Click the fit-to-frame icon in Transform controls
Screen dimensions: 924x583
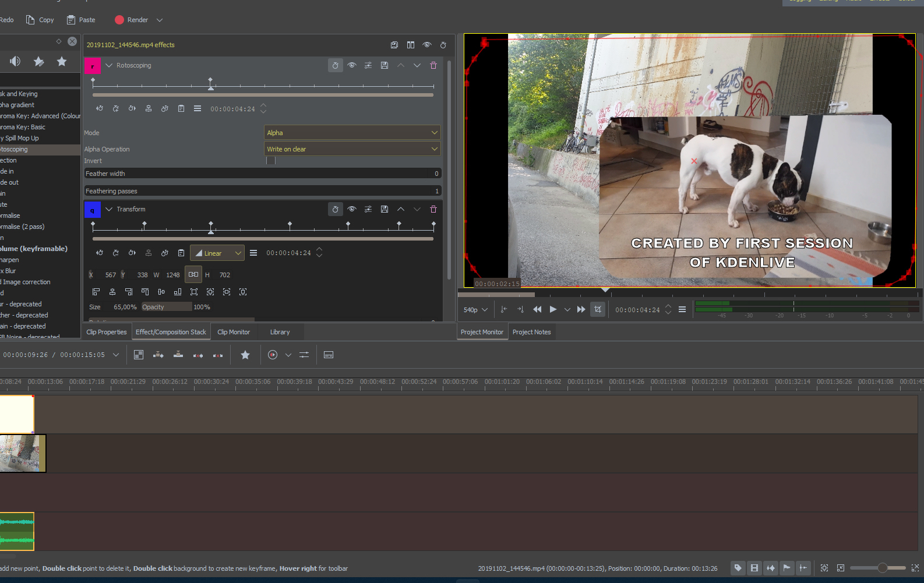click(210, 292)
